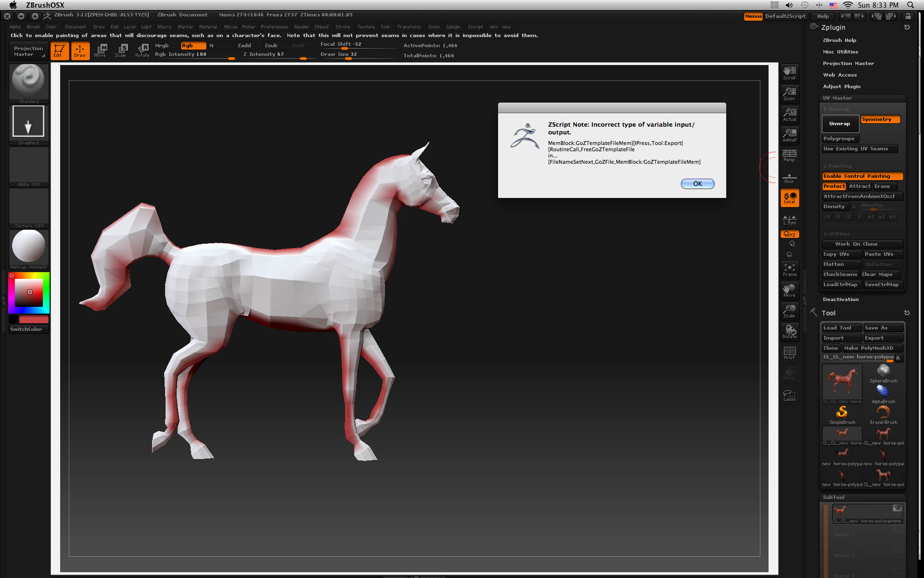The height and width of the screenshot is (578, 924).
Task: Expand the Projection Master plugin section
Action: point(848,64)
